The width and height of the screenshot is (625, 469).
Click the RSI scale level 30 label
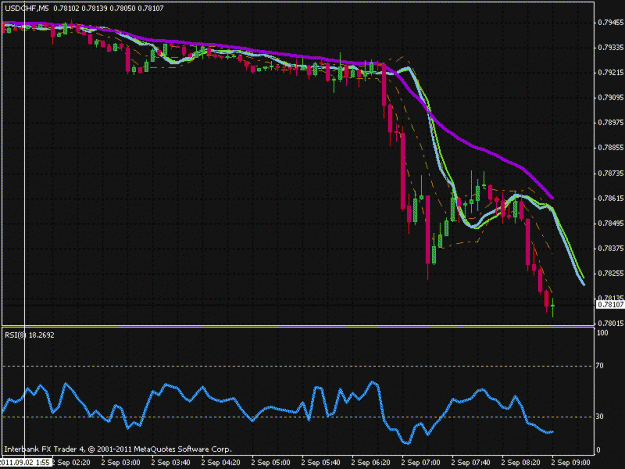600,416
